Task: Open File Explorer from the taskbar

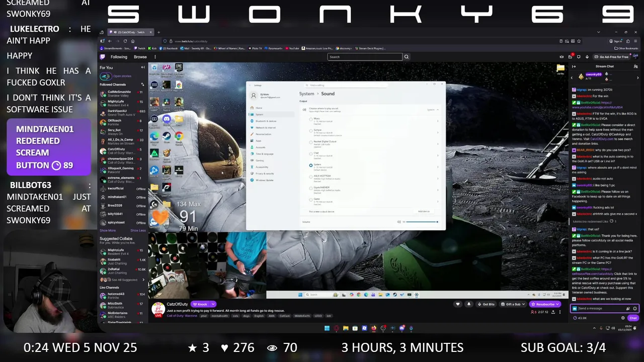Action: point(346,328)
